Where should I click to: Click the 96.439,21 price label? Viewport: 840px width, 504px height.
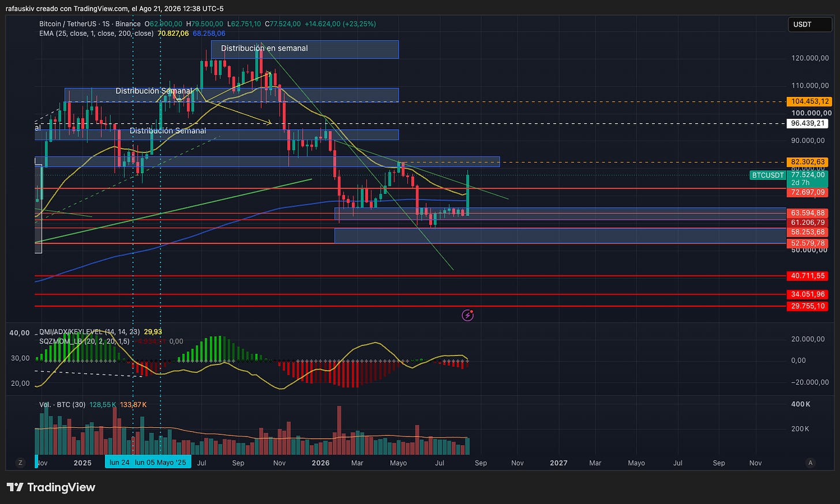coord(808,123)
